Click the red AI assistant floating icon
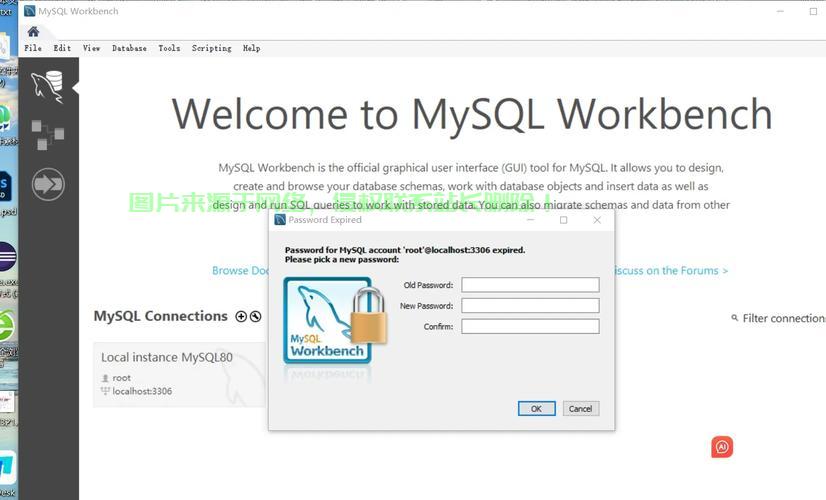 point(722,447)
